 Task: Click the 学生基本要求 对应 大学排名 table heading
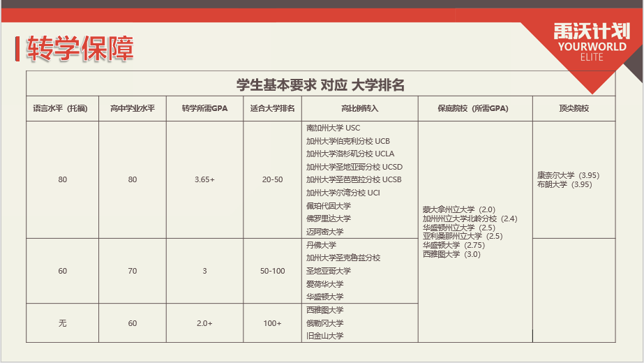pyautogui.click(x=320, y=85)
